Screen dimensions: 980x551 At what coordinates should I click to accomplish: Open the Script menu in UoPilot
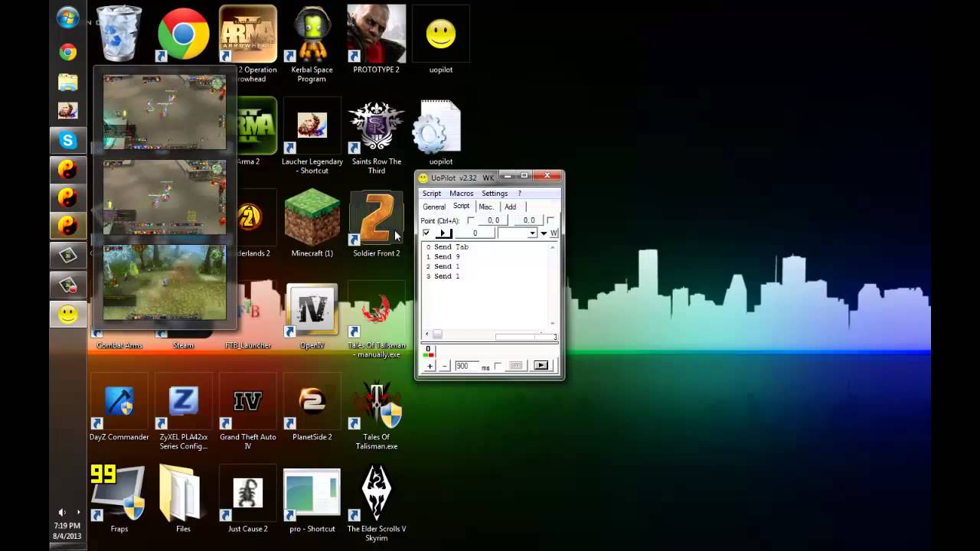pyautogui.click(x=432, y=194)
